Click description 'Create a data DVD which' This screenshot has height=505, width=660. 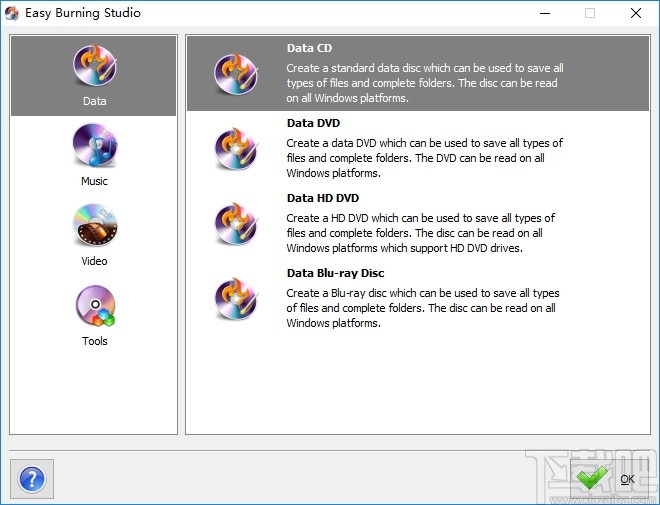coord(425,158)
